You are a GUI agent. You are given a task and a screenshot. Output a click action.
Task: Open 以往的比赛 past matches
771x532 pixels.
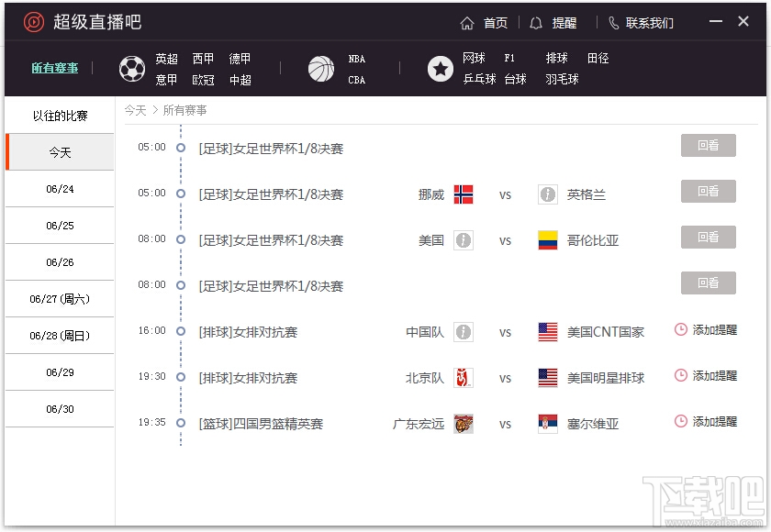60,116
